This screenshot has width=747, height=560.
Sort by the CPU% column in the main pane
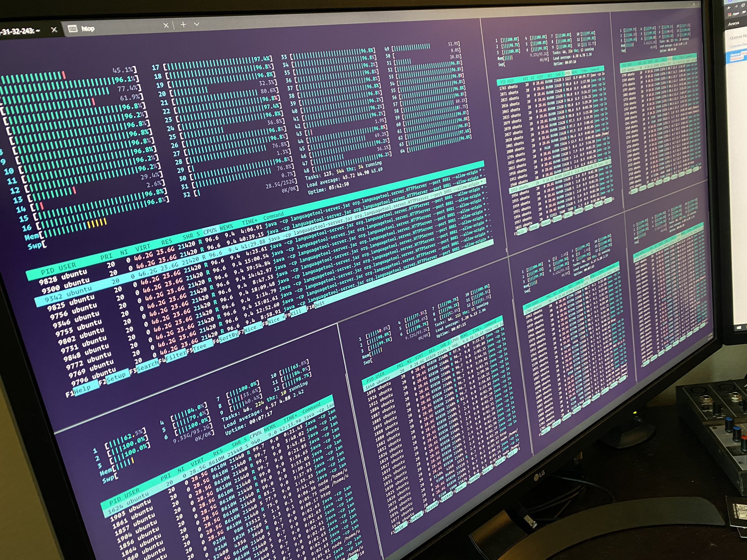coord(210,230)
